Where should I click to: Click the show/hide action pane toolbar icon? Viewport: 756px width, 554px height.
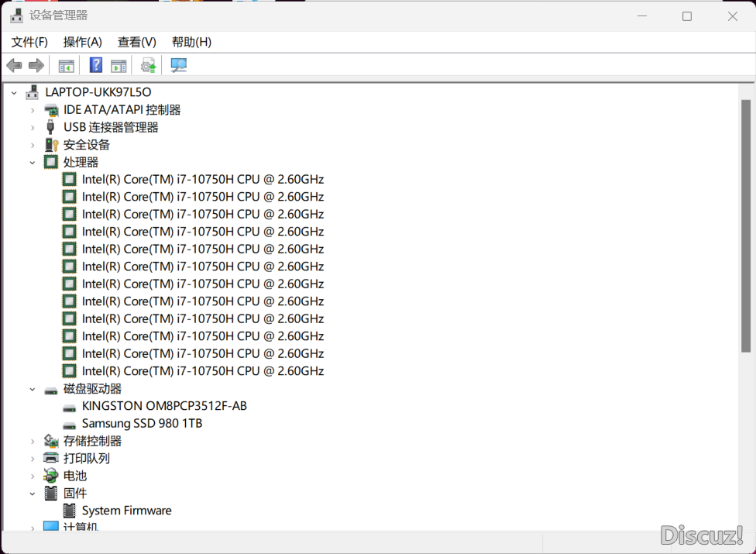point(119,66)
